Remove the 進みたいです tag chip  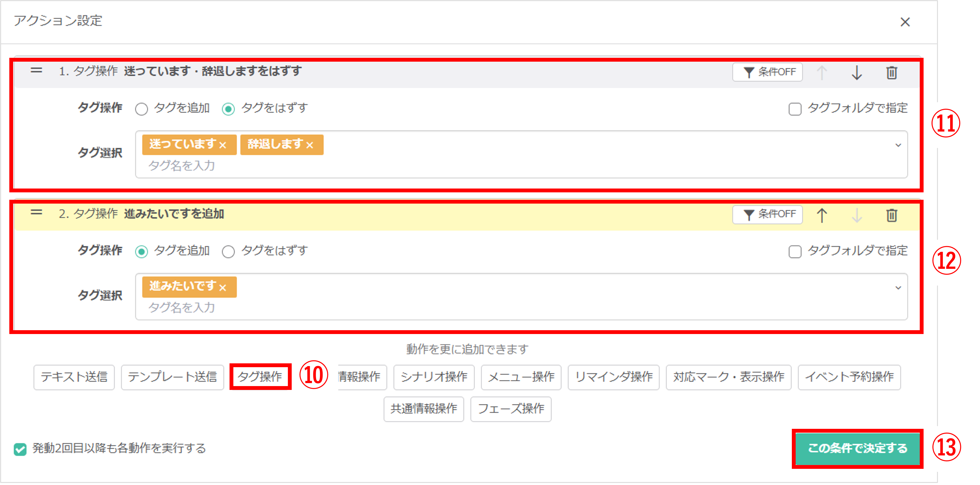click(223, 287)
